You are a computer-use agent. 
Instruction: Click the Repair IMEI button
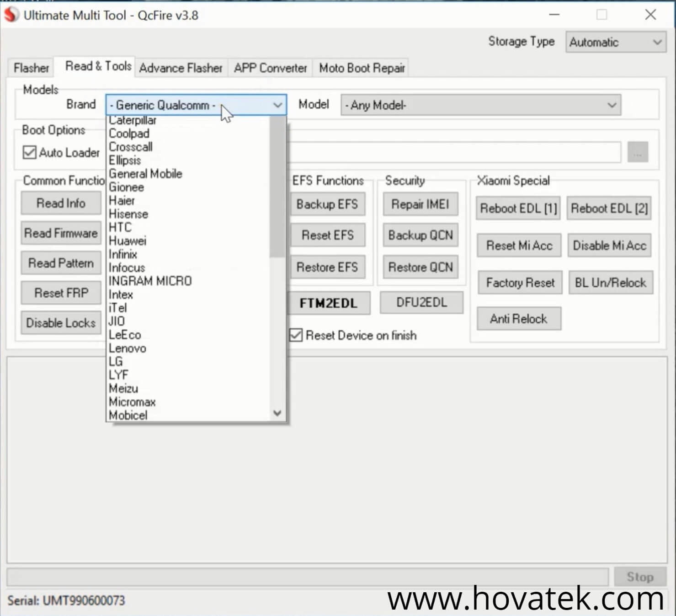(x=421, y=204)
